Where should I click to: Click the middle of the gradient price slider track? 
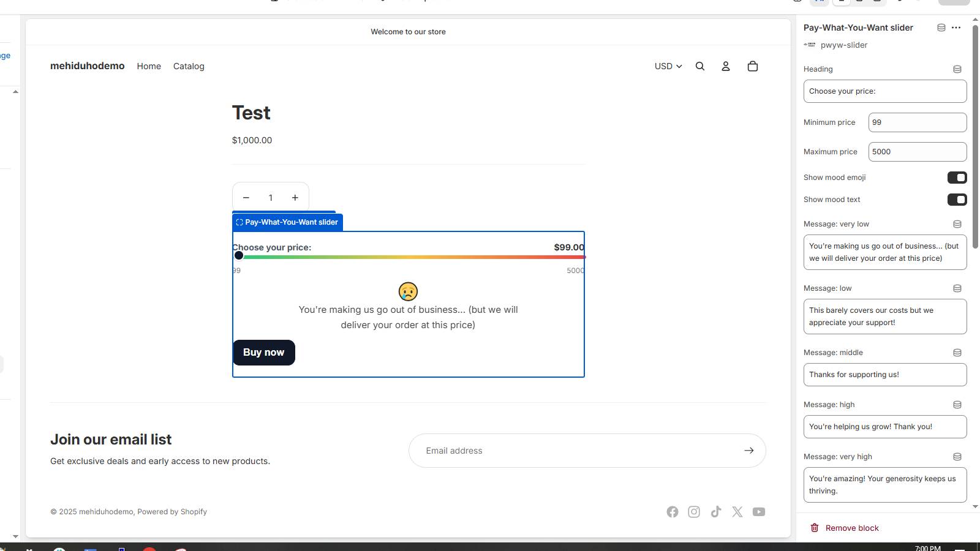pos(409,257)
